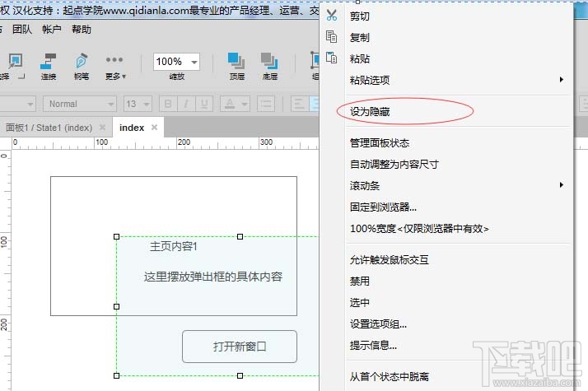Click the 打开新窗口 button on canvas
This screenshot has height=391, width=588.
(x=240, y=347)
